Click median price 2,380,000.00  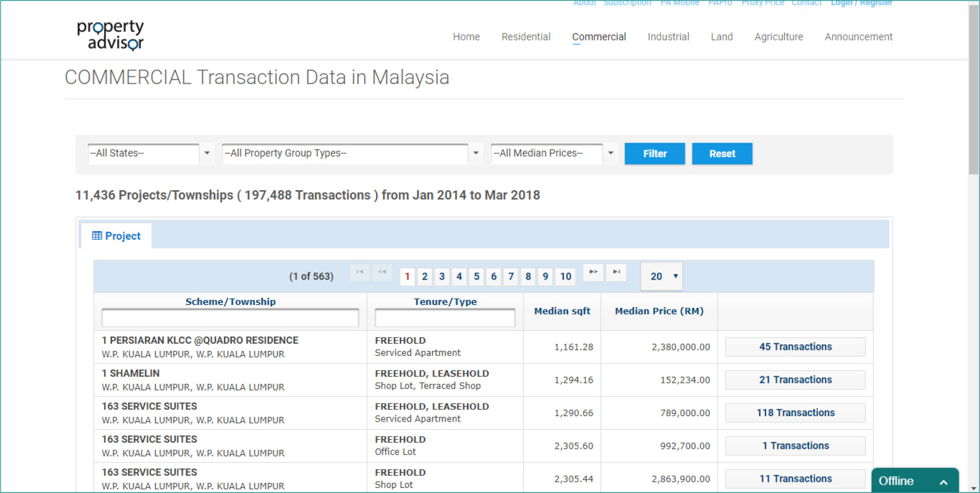[x=680, y=347]
